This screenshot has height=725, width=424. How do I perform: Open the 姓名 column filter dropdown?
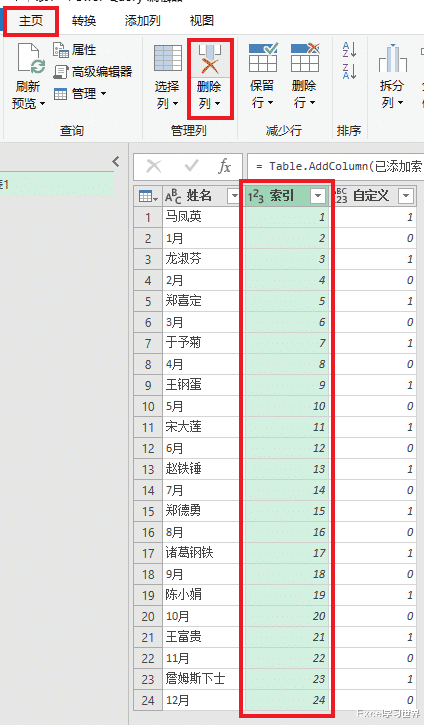coord(234,196)
